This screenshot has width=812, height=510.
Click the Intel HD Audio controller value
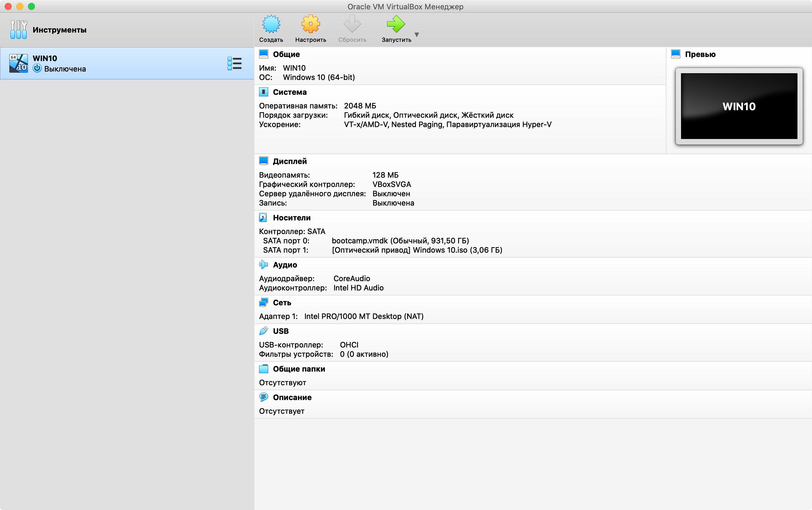point(359,288)
